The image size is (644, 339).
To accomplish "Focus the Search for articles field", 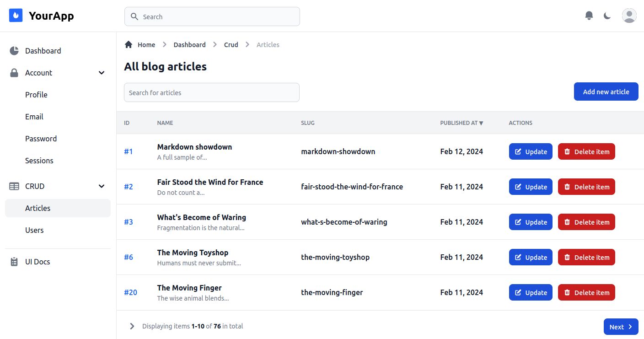I will [x=212, y=92].
